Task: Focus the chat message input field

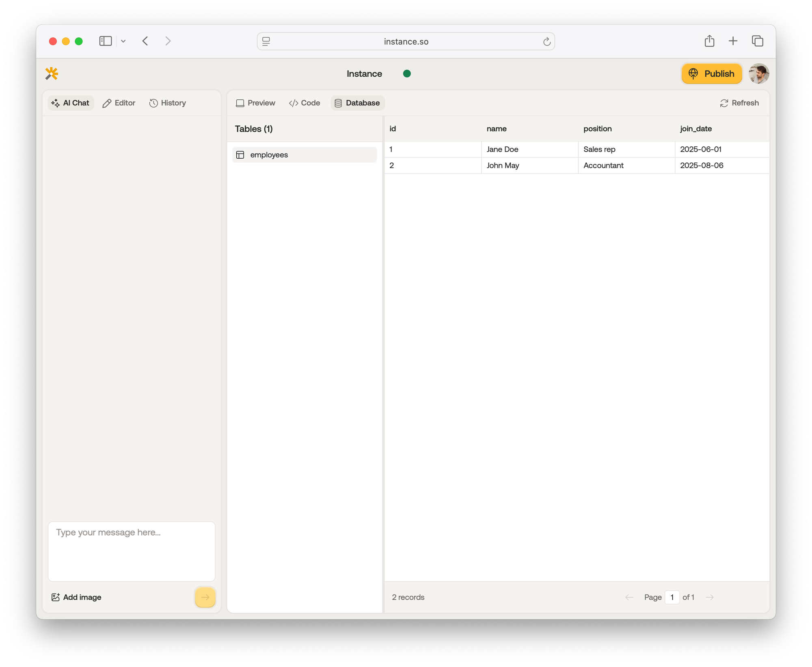Action: tap(131, 551)
